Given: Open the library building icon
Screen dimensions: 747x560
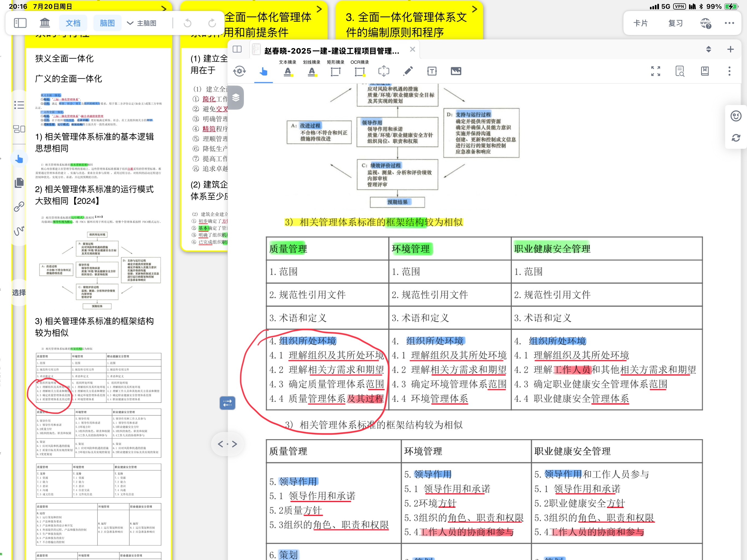Looking at the screenshot, I should coord(45,23).
